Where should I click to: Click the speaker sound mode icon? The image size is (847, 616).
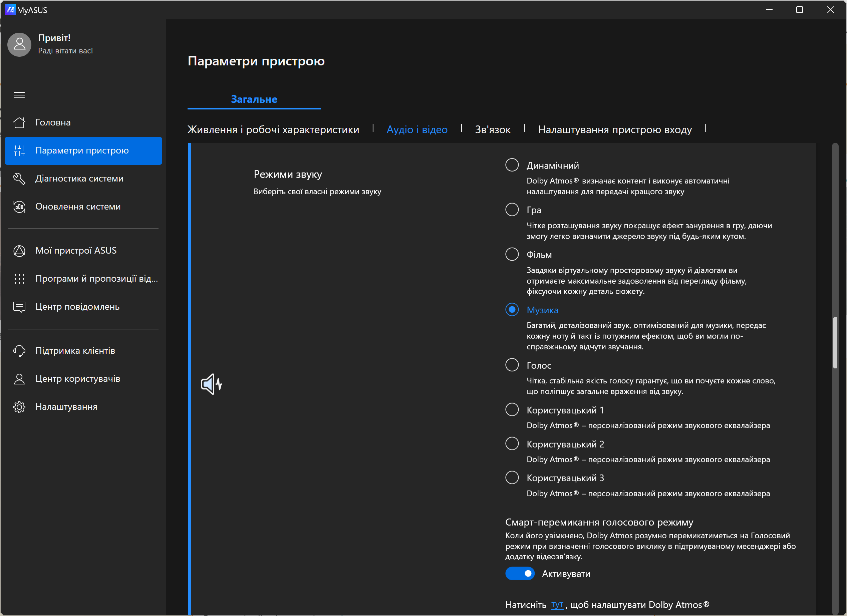coord(212,384)
